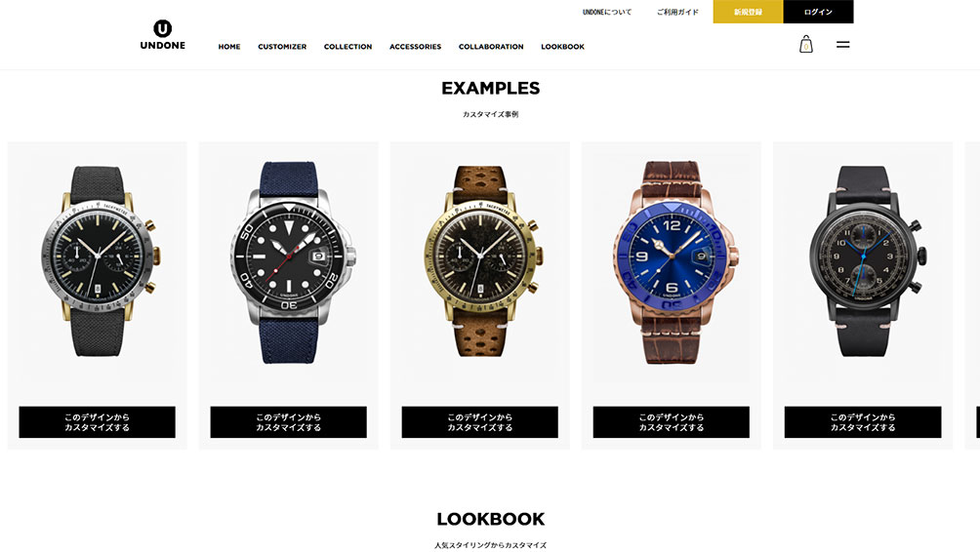Open the ACCESSORIES menu item
980x552 pixels.
coord(415,47)
